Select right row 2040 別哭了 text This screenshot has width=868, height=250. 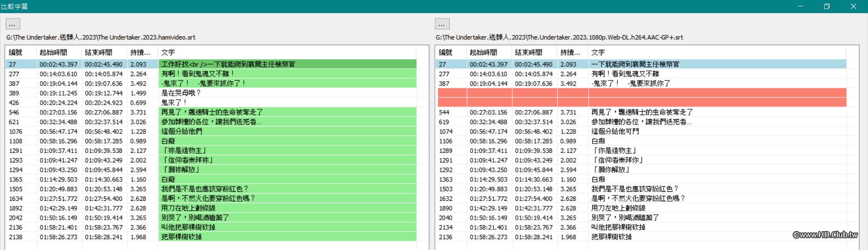[625, 218]
